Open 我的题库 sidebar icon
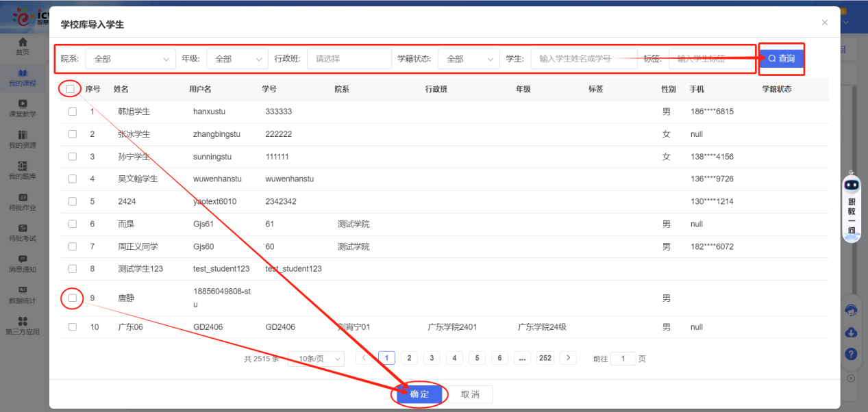868x412 pixels. coord(23,166)
